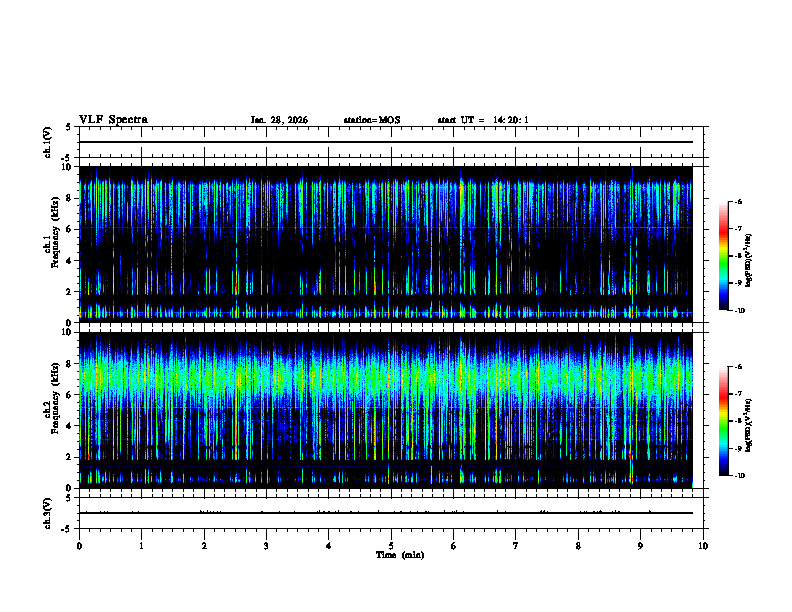Click the "-7" label on ch.1 color scale
792x612 pixels.
click(738, 229)
